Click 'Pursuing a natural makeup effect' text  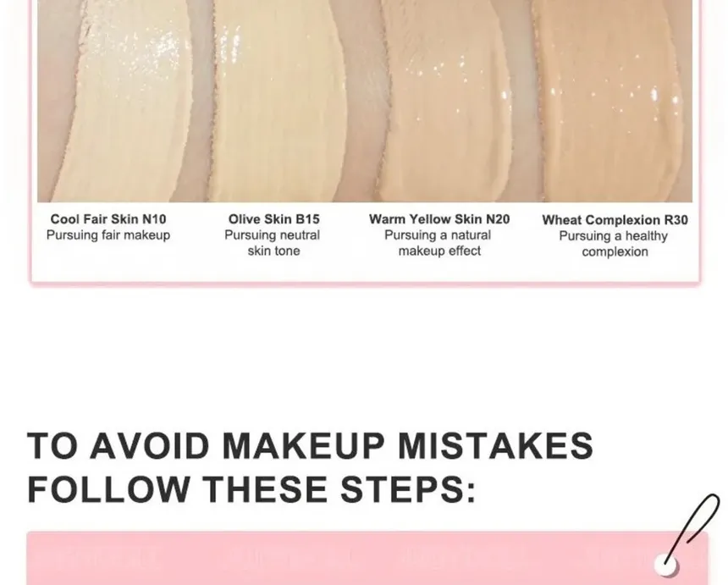pos(438,243)
